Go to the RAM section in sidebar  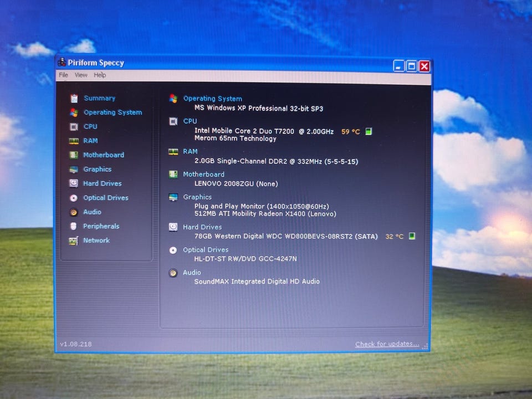90,141
